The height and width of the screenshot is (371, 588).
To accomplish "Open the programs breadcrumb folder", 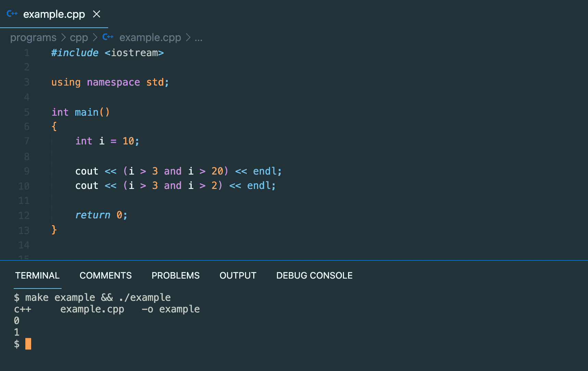I will coord(33,37).
